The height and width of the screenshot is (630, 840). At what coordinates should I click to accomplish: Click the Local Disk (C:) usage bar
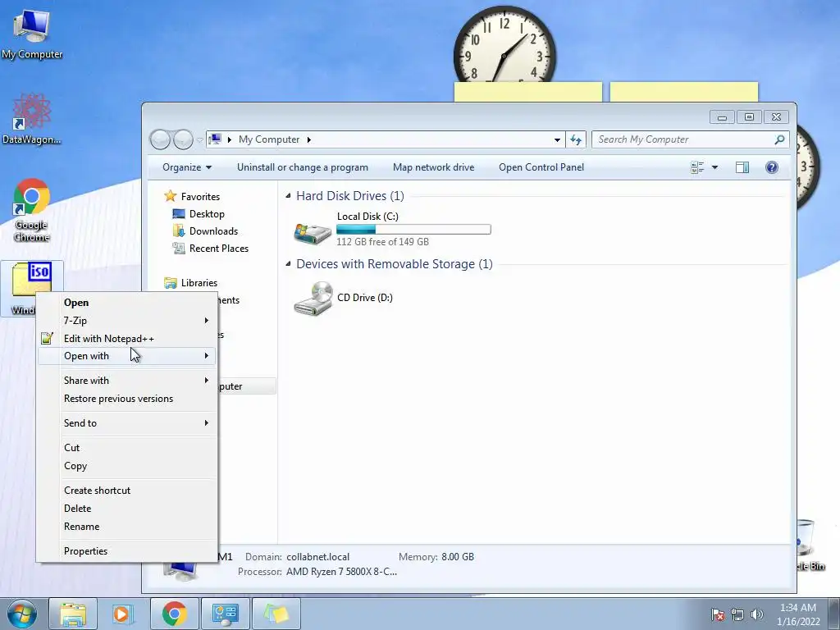(413, 230)
